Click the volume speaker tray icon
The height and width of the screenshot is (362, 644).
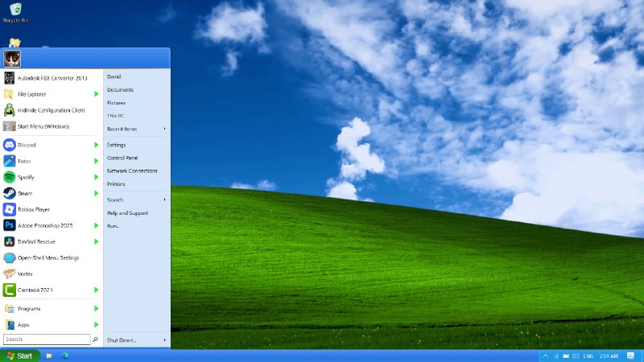pyautogui.click(x=576, y=356)
